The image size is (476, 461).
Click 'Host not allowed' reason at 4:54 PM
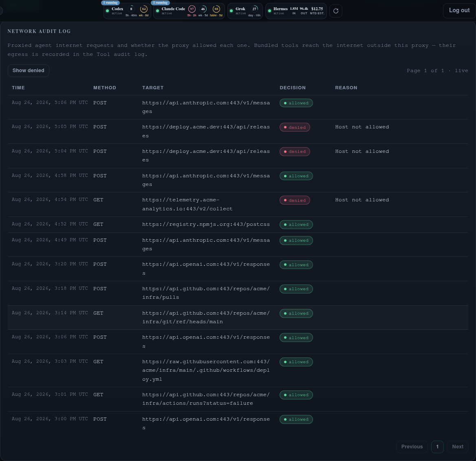coord(362,200)
